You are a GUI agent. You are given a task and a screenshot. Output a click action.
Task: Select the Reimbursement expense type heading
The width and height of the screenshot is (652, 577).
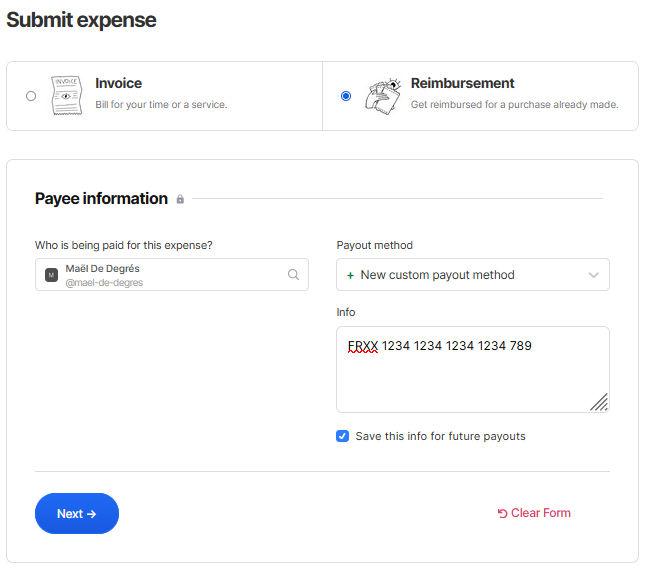coord(462,84)
